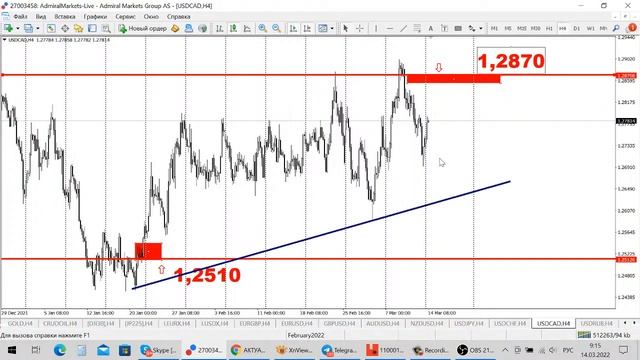Switch timeframe to M5
640x360 pixels.
point(508,28)
